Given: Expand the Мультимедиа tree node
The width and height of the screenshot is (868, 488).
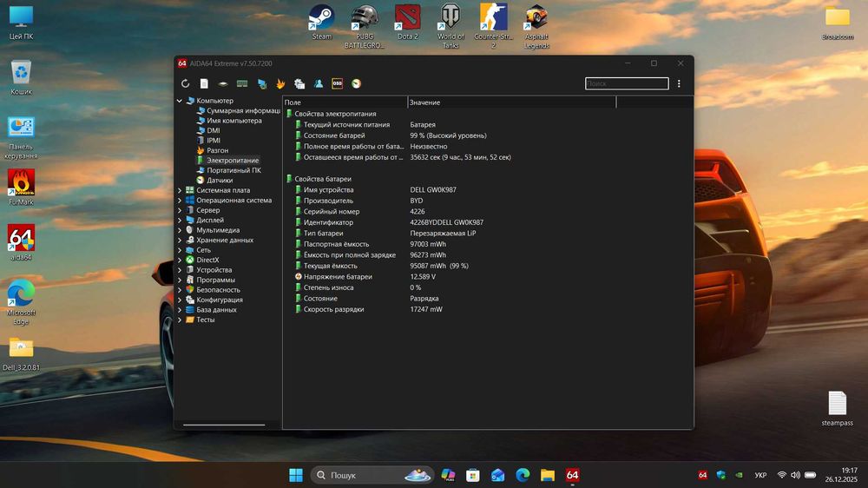Looking at the screenshot, I should [x=180, y=230].
